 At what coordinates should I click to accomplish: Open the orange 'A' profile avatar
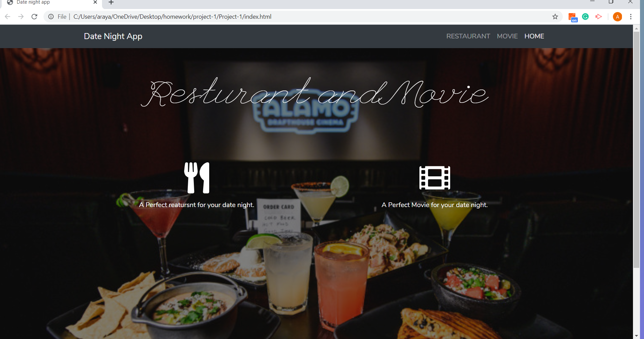pyautogui.click(x=617, y=17)
